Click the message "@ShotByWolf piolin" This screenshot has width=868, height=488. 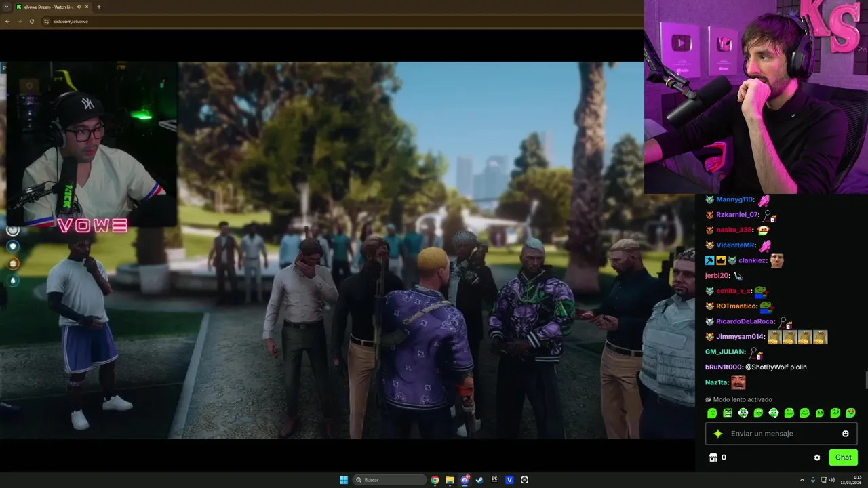[x=776, y=367]
